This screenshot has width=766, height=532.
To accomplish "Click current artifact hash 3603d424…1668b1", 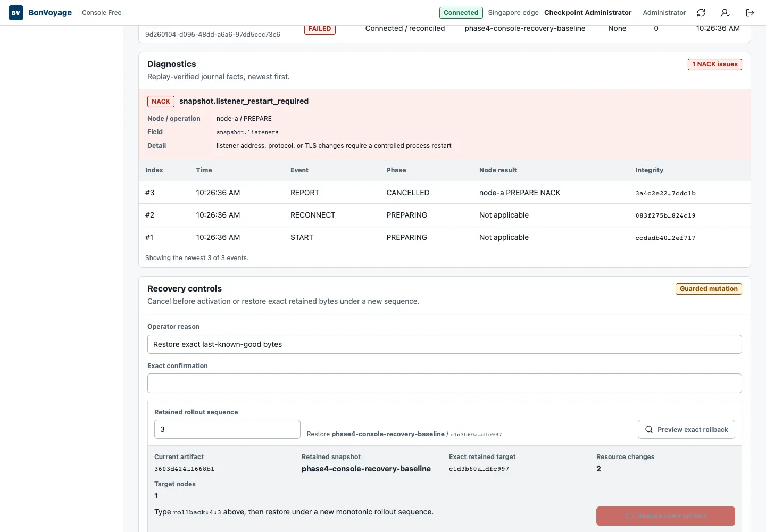I will coord(184,469).
